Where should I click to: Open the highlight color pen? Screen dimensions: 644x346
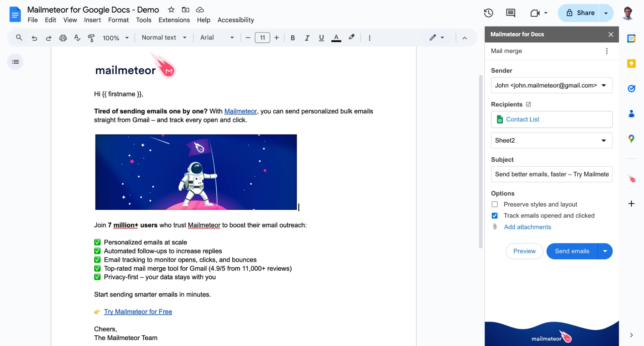351,37
